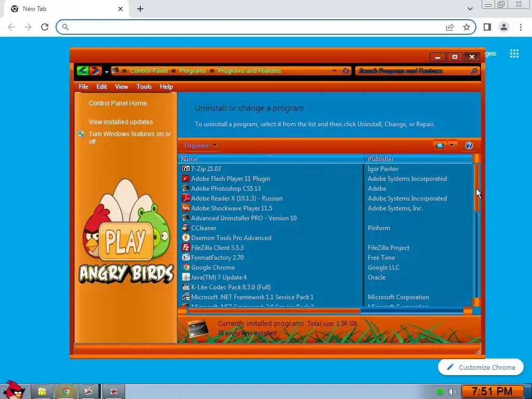
Task: Click the Angry Birds PLAY artwork
Action: 126,241
